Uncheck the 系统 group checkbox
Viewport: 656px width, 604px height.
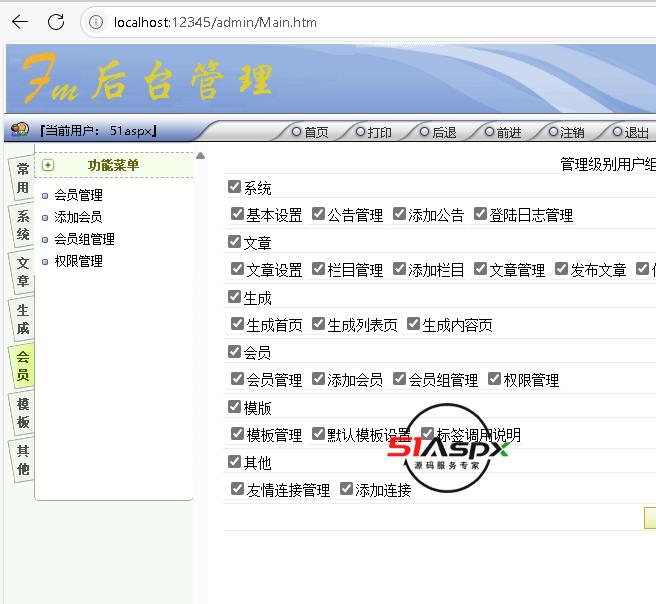[234, 187]
